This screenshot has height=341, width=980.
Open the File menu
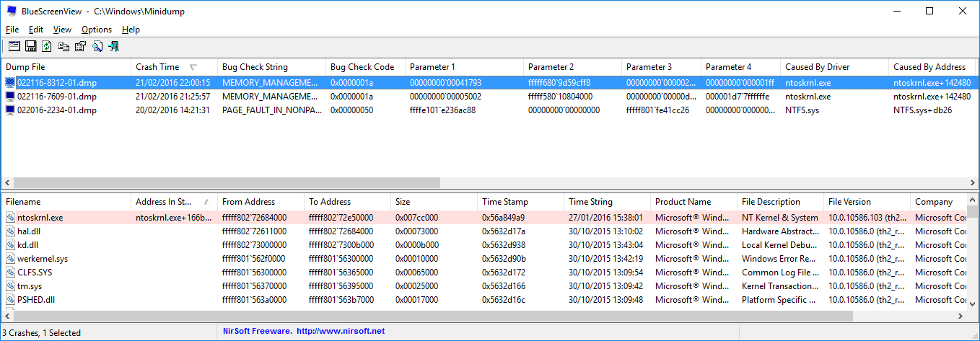click(12, 30)
